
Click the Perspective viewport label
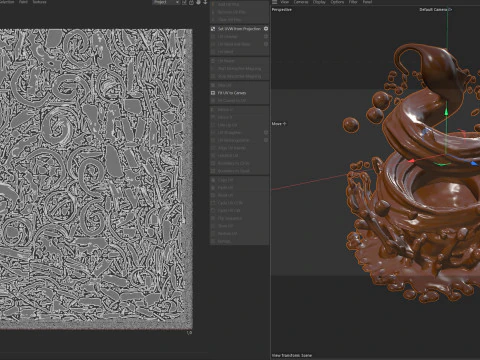click(x=282, y=10)
